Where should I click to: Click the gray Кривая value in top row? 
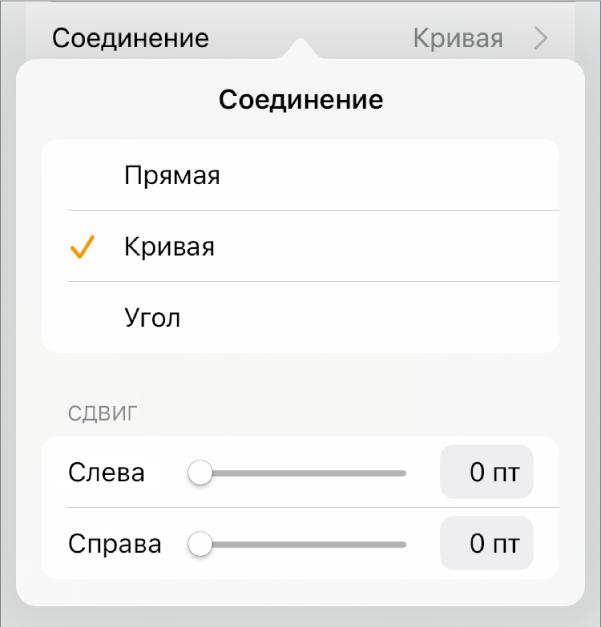pos(458,39)
